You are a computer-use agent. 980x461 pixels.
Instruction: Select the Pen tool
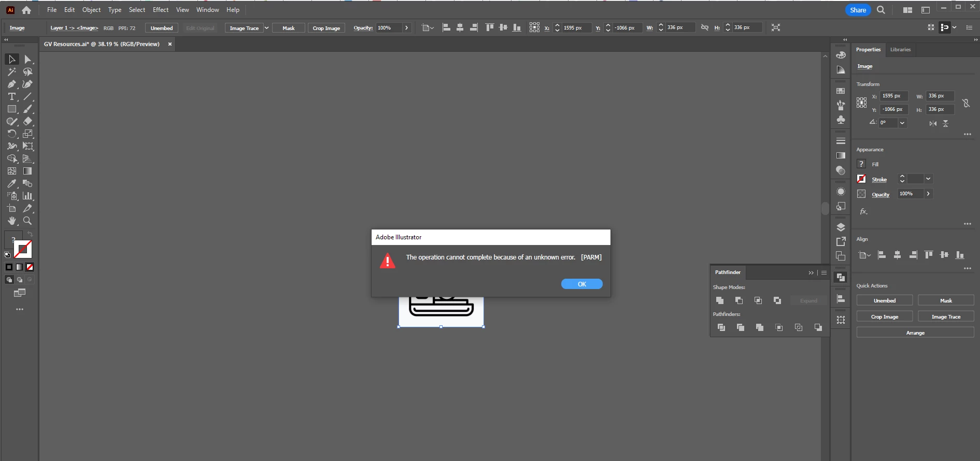11,84
